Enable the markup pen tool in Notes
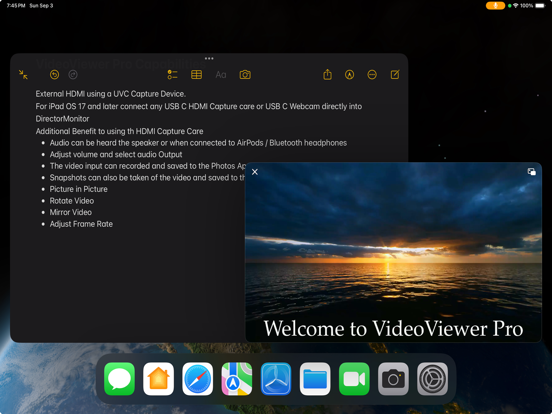 click(349, 75)
